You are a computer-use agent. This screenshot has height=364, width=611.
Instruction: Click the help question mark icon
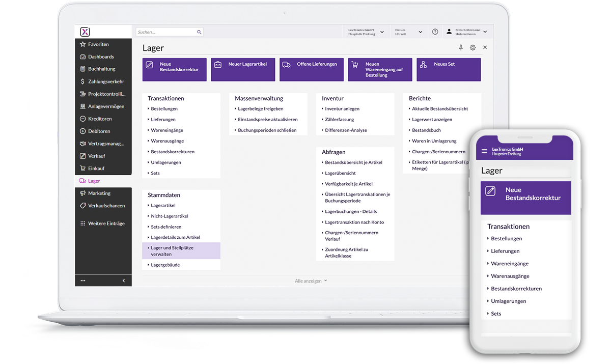[x=435, y=32]
